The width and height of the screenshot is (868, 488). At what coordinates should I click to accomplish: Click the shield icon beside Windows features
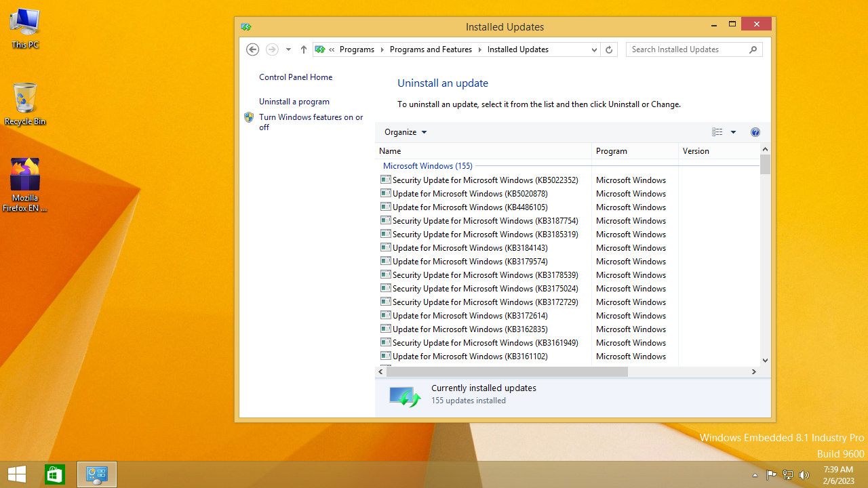pos(249,117)
